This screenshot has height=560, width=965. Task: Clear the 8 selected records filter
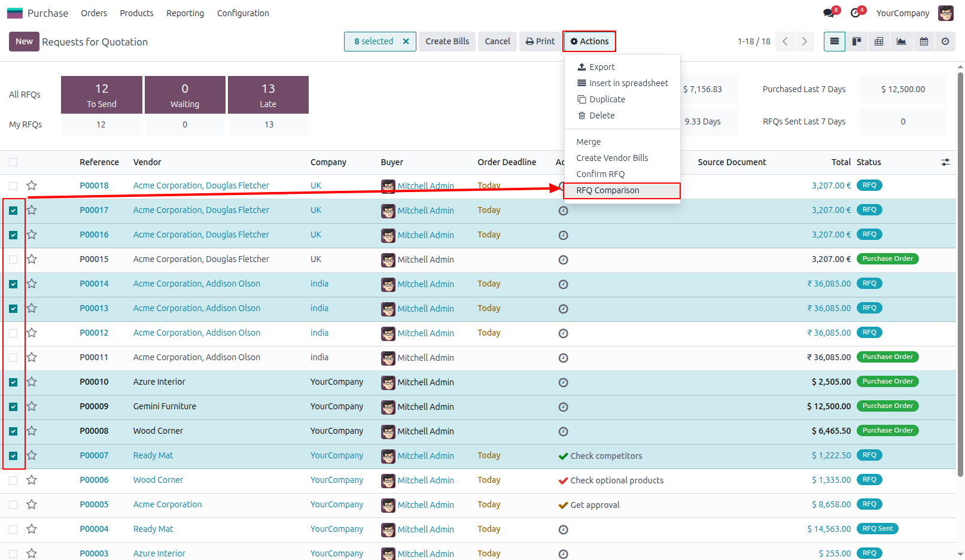(x=406, y=41)
